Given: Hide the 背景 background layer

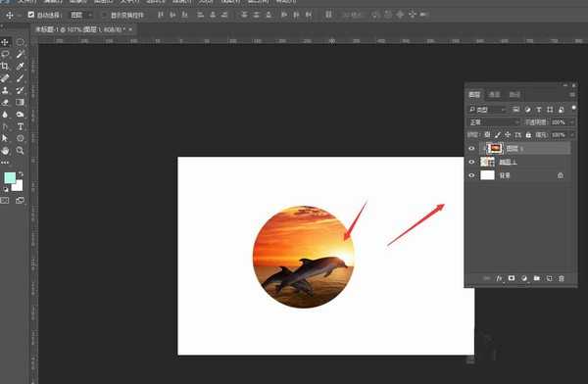Looking at the screenshot, I should 471,175.
